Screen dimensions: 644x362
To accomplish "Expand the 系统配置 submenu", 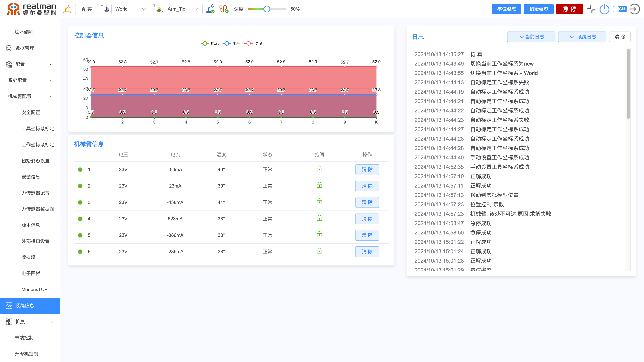I will (51, 80).
